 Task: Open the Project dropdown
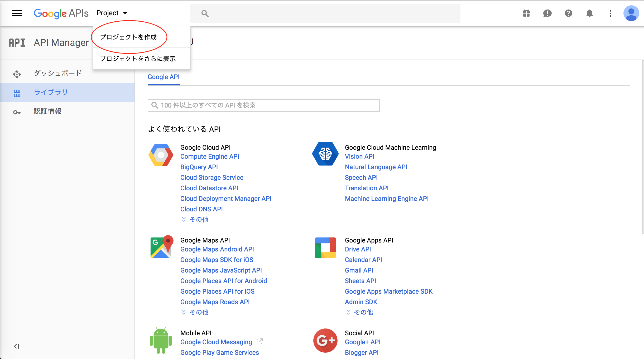(x=112, y=13)
